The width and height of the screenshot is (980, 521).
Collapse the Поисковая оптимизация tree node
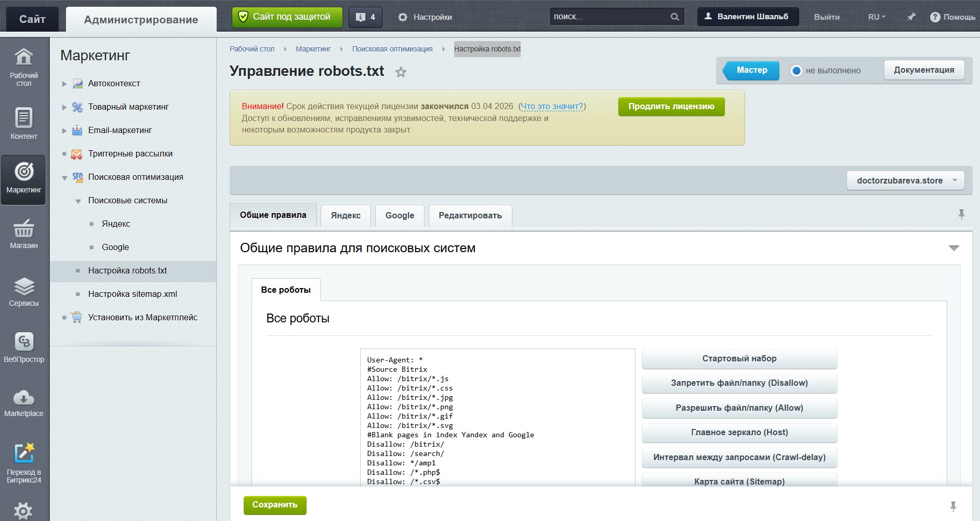coord(64,178)
